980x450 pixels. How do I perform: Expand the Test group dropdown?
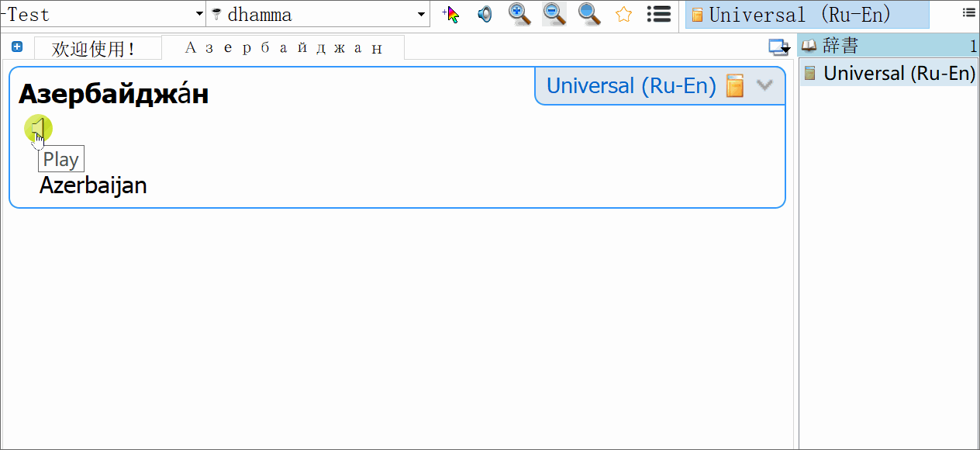coord(199,15)
